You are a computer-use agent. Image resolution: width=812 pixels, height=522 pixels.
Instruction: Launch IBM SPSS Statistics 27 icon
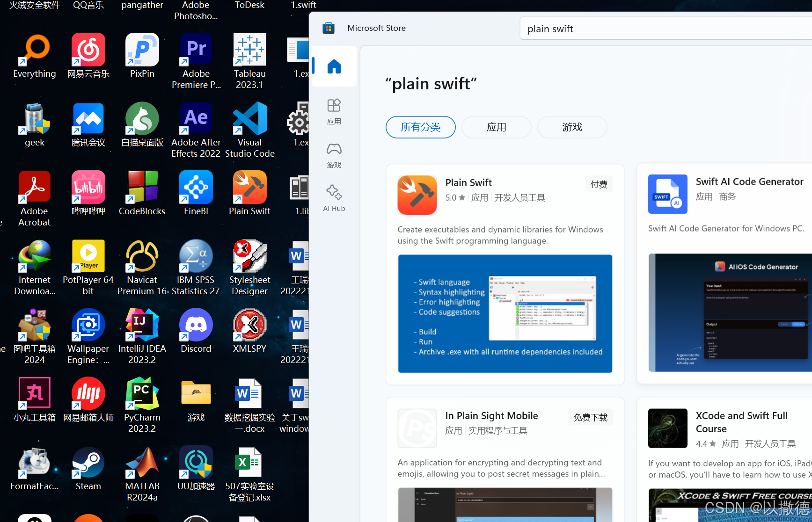click(196, 268)
